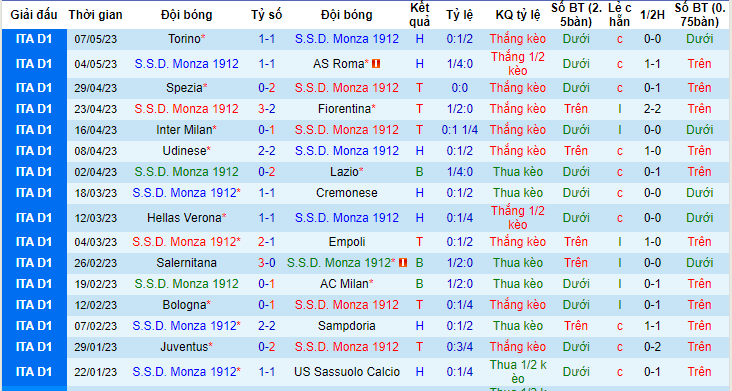Viewport: 732px width, 391px height.
Task: Open Udinese team link
Action: tap(184, 151)
